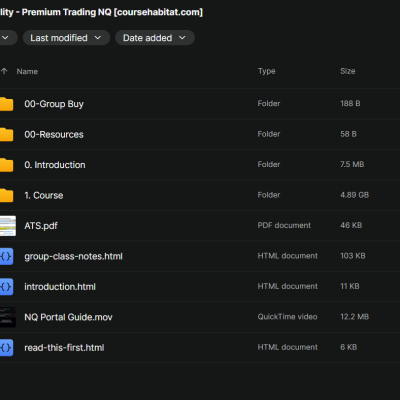
Task: Click the 11 KB size value
Action: pos(350,286)
